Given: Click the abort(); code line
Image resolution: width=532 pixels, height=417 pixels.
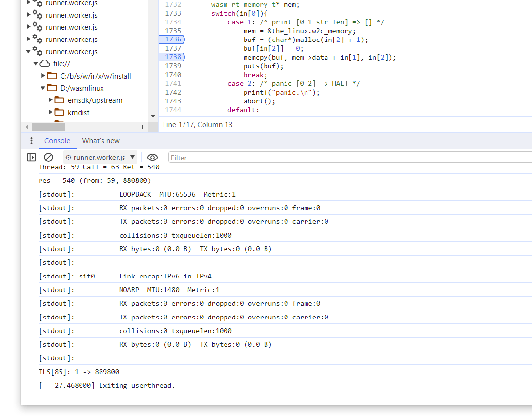Looking at the screenshot, I should tap(259, 101).
